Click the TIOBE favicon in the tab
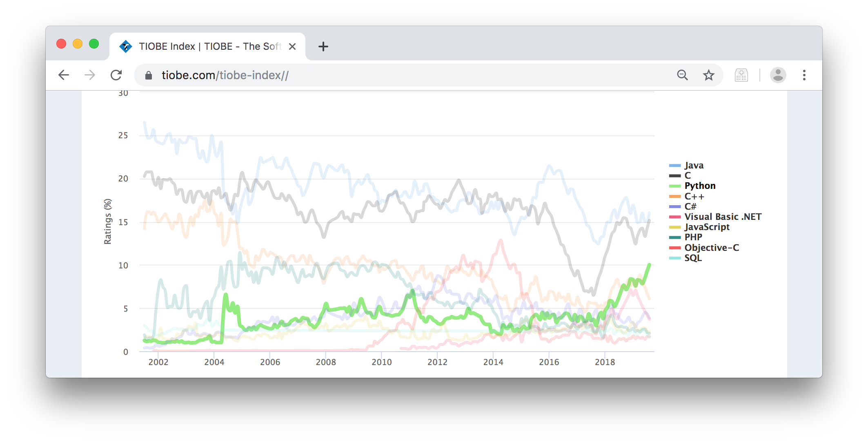Viewport: 868px width, 443px height. tap(125, 47)
